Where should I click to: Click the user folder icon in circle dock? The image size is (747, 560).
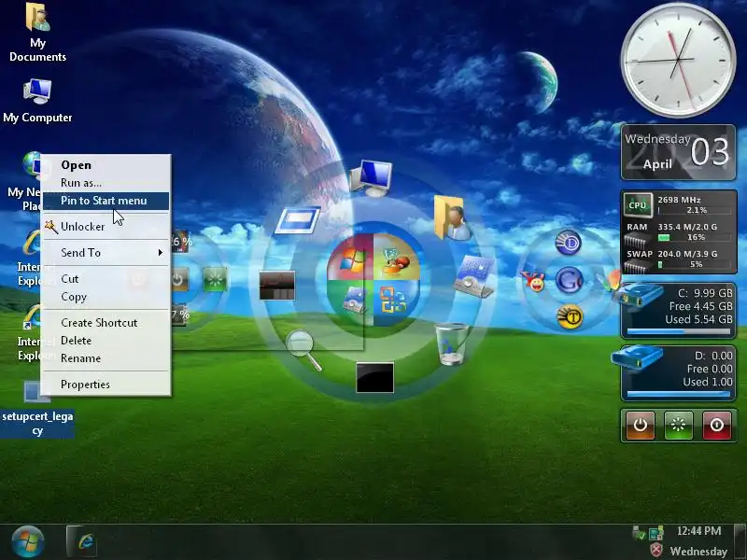coord(450,217)
